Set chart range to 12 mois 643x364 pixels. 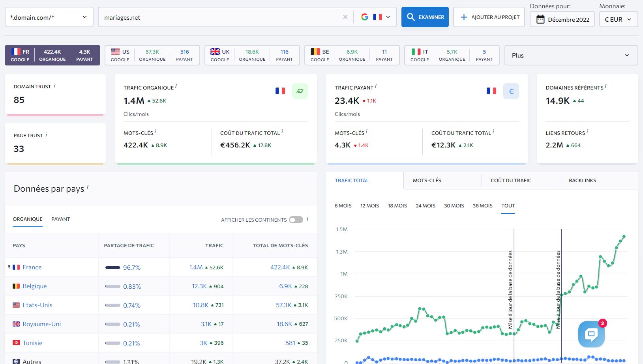tap(369, 206)
